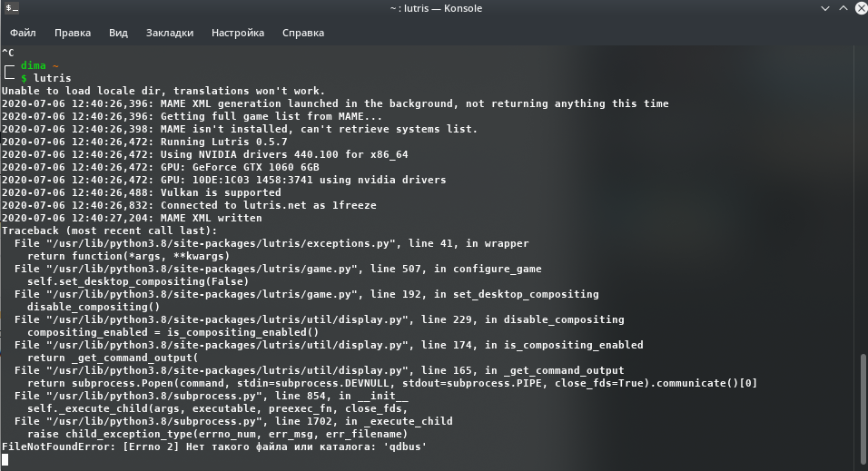Click 'compositing_enabled = is_compositing_enabled()' line
The height and width of the screenshot is (471, 868).
click(x=173, y=333)
